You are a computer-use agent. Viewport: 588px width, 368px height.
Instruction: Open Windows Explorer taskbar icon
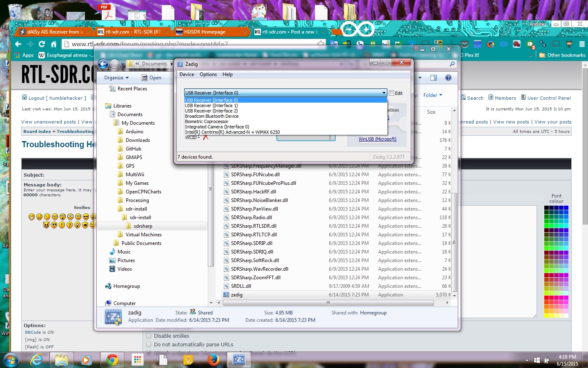click(x=62, y=360)
